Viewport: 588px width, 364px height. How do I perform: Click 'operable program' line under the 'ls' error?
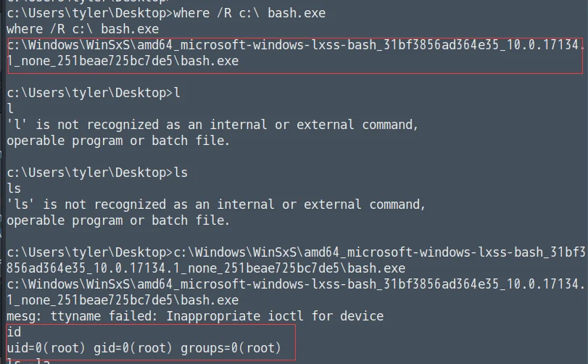pos(118,220)
